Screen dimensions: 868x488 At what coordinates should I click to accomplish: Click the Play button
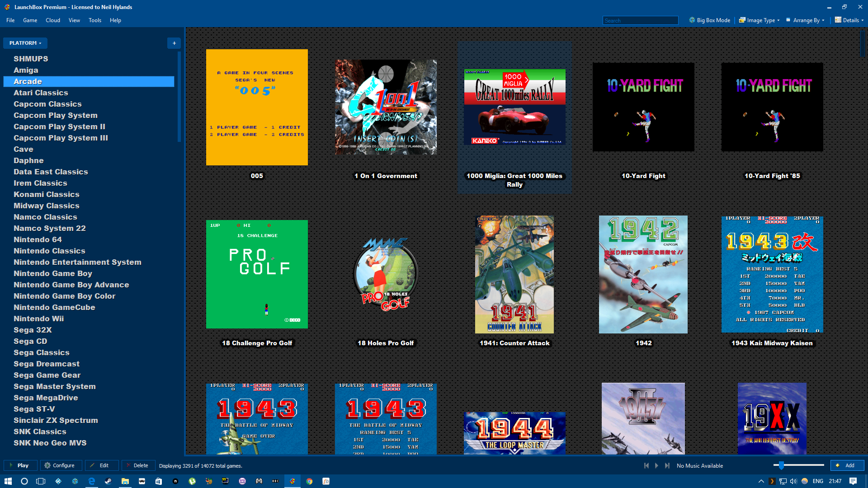[x=20, y=465]
